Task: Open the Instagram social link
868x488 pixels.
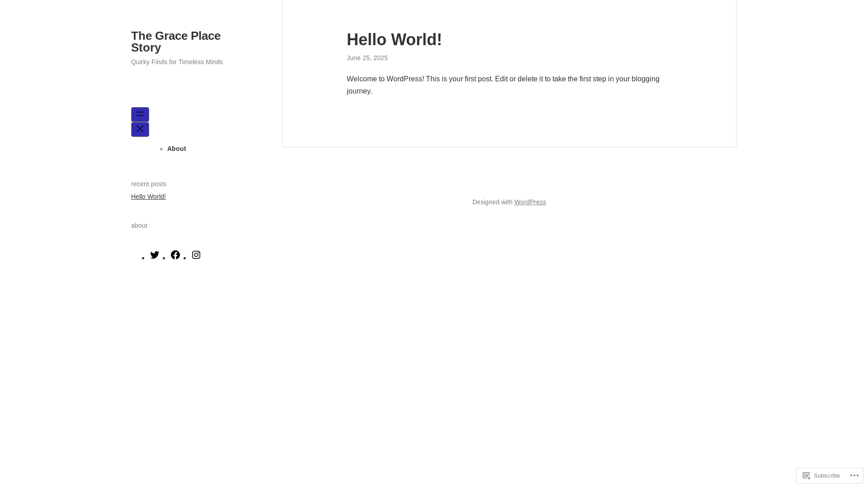Action: [x=196, y=255]
